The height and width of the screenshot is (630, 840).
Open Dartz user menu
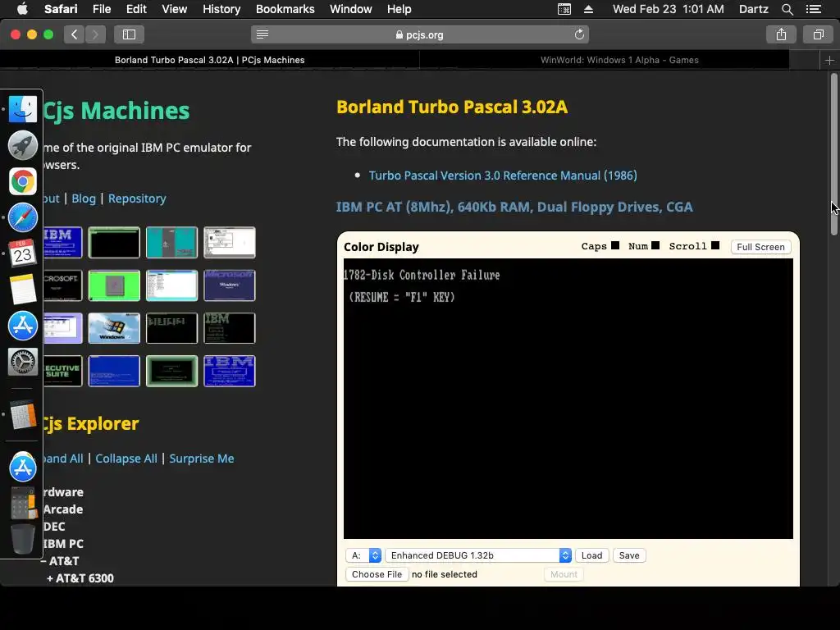point(753,9)
